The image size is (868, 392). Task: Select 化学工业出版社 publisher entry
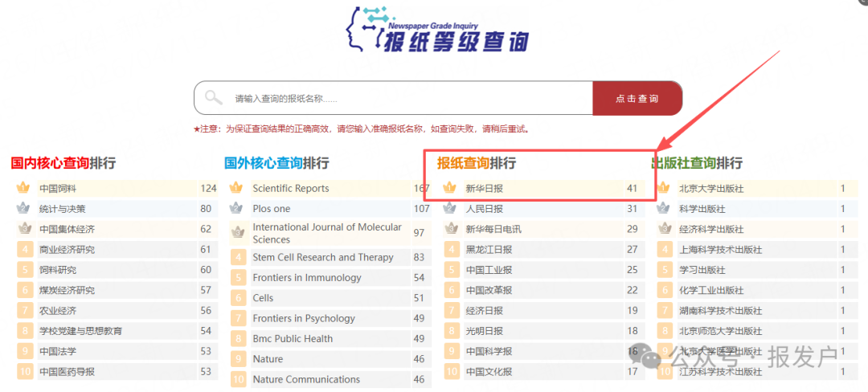711,290
